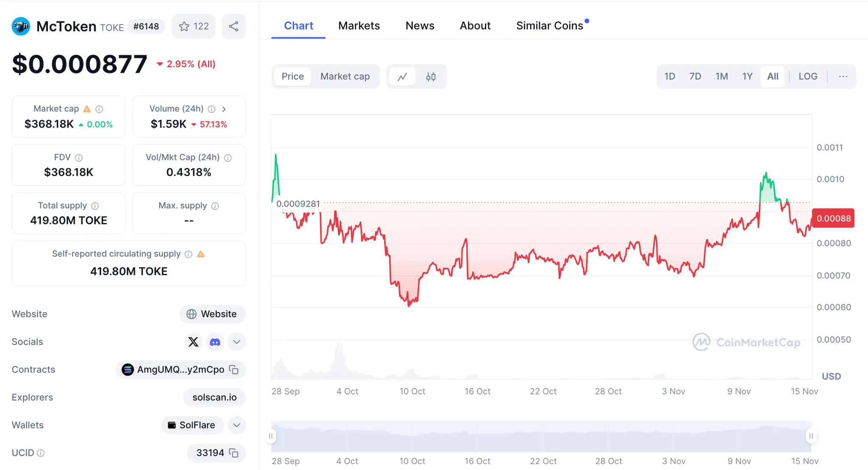Toggle chart to Market cap

(345, 77)
